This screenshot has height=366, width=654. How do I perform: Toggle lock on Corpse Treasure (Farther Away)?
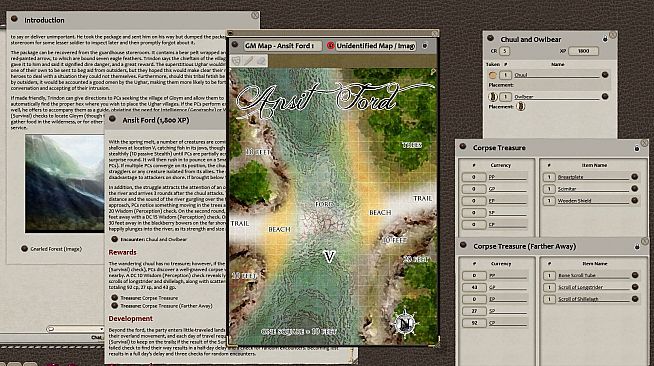(x=637, y=247)
